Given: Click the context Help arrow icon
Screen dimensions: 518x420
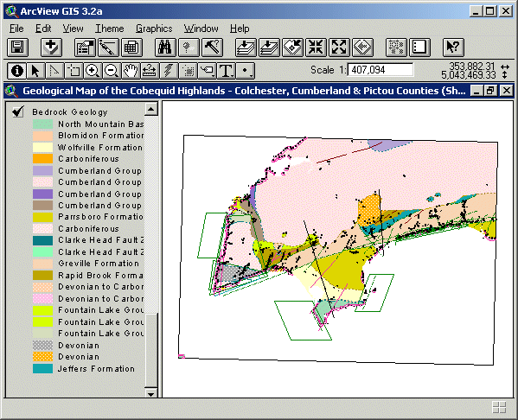Looking at the screenshot, I should (x=453, y=48).
